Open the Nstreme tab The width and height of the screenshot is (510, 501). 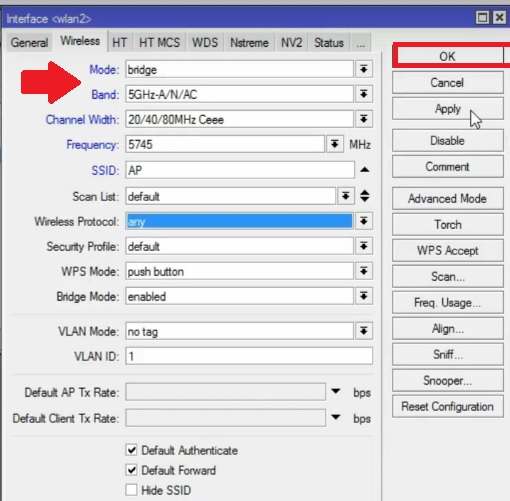pos(249,42)
